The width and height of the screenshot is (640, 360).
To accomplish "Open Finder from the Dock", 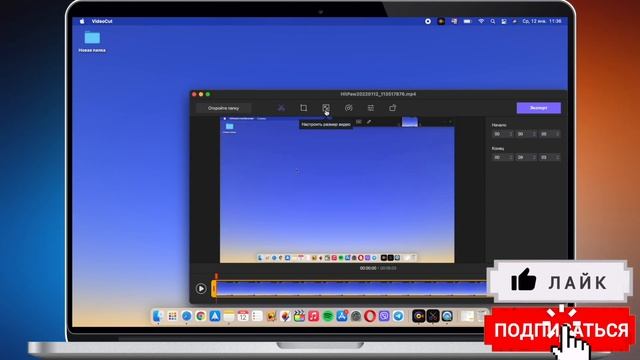I will pyautogui.click(x=158, y=316).
